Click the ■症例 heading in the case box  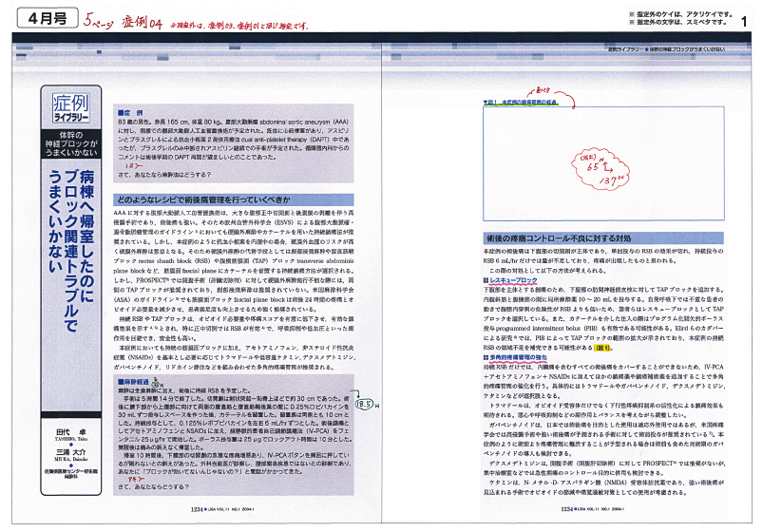click(129, 112)
